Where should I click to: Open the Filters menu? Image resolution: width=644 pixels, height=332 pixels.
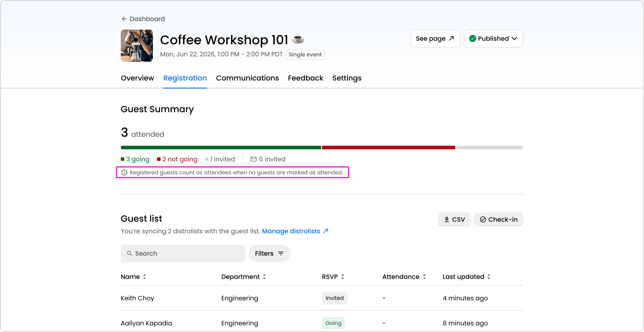click(x=269, y=254)
